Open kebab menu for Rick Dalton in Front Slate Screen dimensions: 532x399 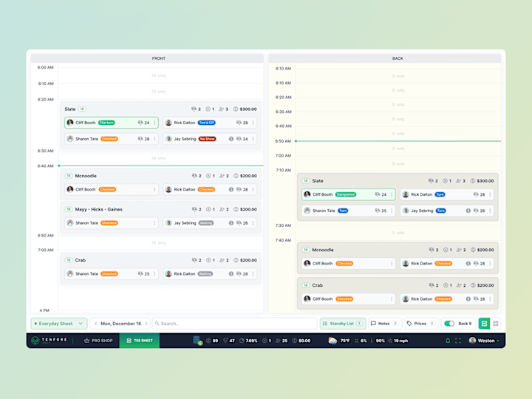click(x=253, y=123)
